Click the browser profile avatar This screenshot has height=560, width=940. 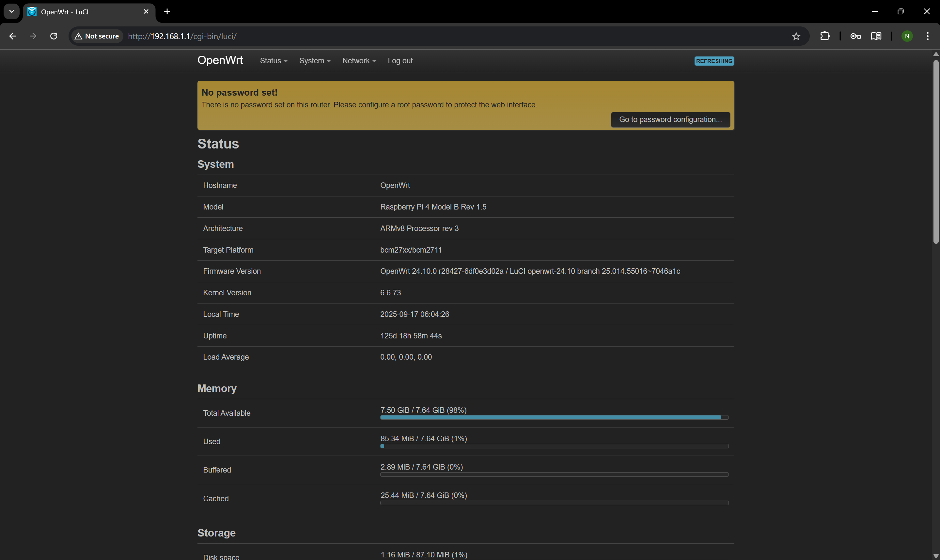907,36
